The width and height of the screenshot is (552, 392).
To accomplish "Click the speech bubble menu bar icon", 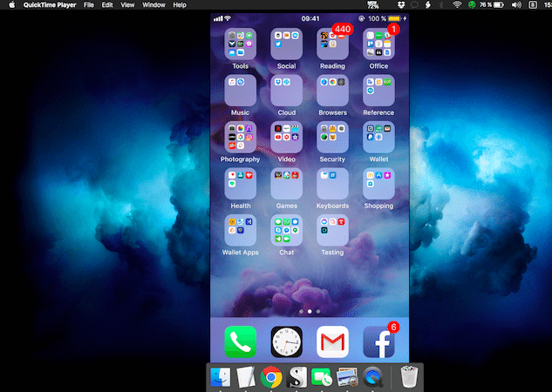I will 414,5.
